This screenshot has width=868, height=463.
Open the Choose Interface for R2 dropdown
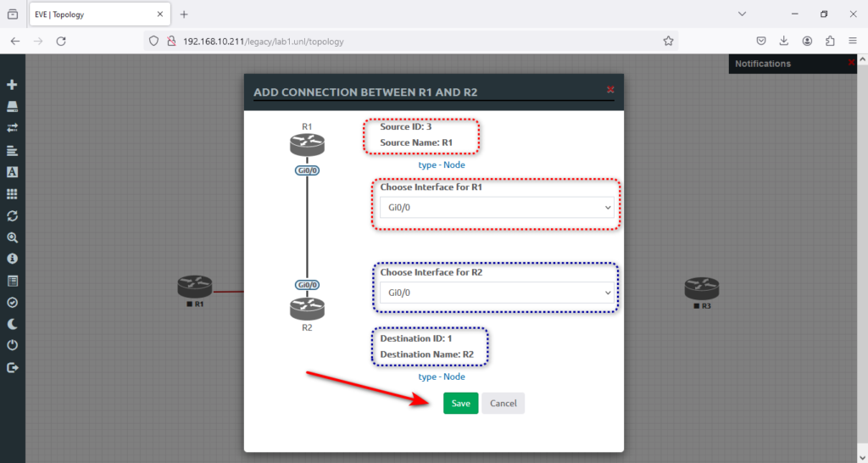pos(497,293)
